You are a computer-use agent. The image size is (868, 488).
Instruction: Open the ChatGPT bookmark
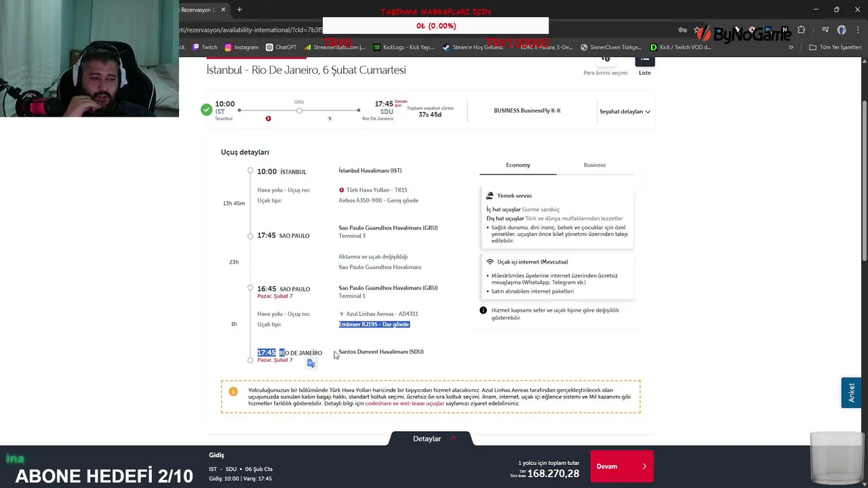click(x=281, y=47)
